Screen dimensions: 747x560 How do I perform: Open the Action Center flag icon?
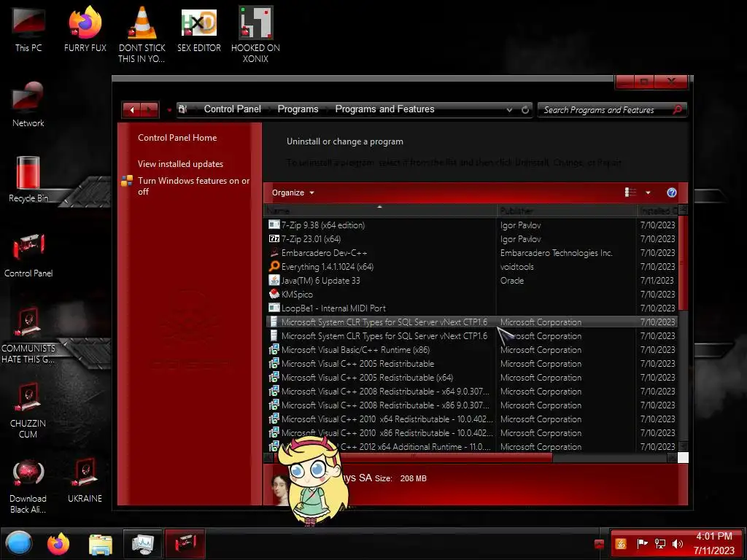click(x=642, y=544)
